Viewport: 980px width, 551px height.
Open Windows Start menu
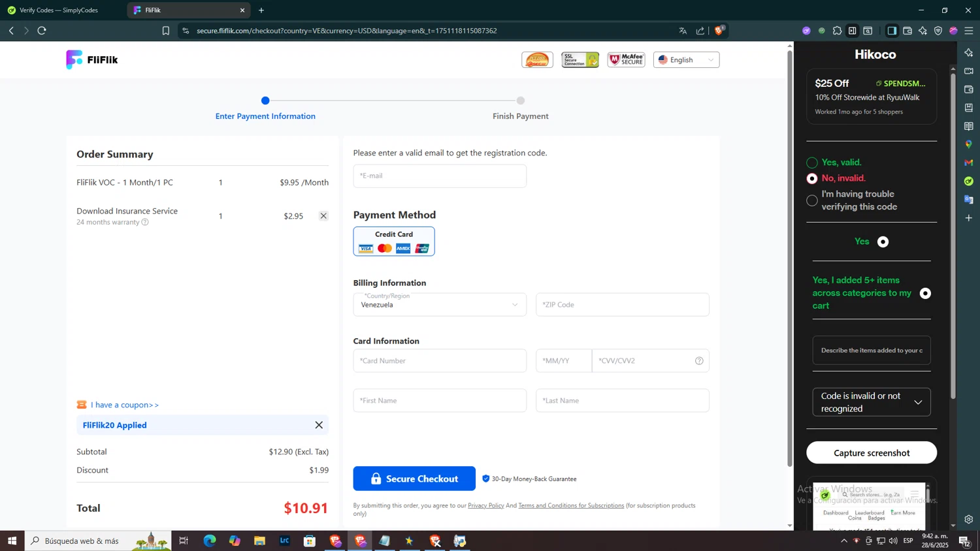(12, 541)
